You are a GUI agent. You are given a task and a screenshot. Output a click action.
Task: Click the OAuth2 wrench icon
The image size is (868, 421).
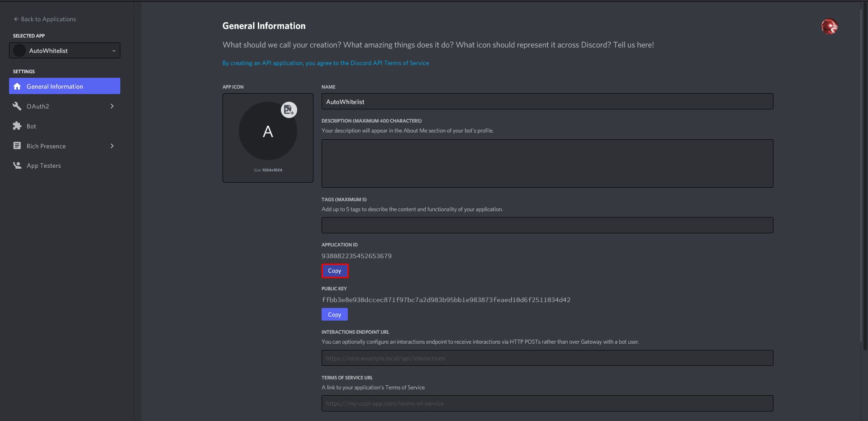[x=17, y=106]
